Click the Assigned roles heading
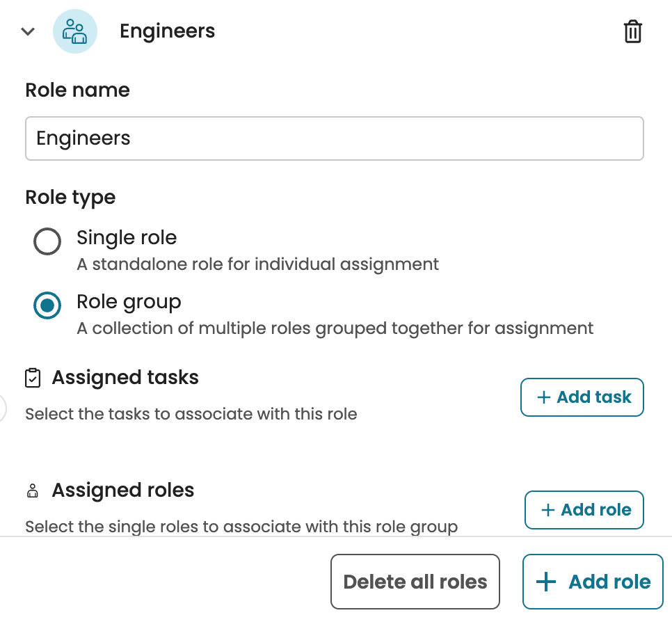 (x=123, y=491)
